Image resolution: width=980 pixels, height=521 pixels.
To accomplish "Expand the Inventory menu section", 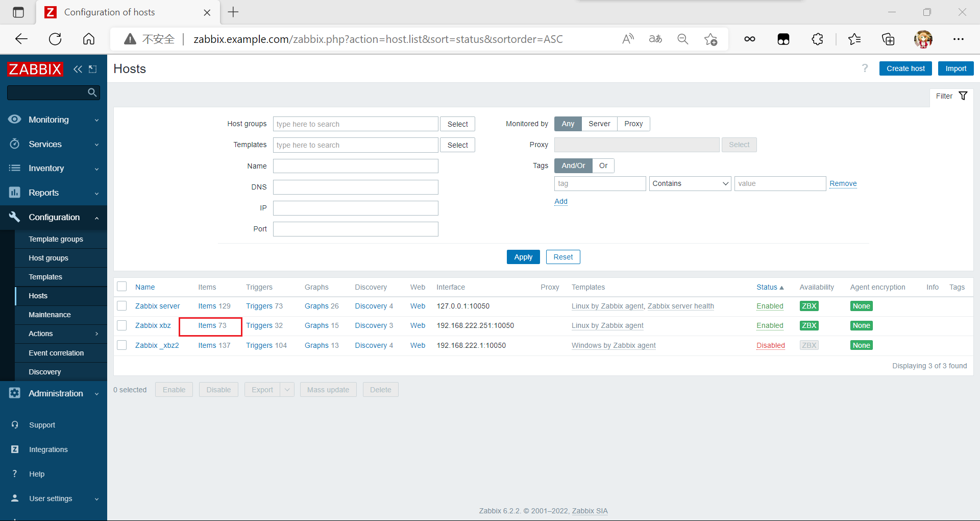I will click(96, 169).
